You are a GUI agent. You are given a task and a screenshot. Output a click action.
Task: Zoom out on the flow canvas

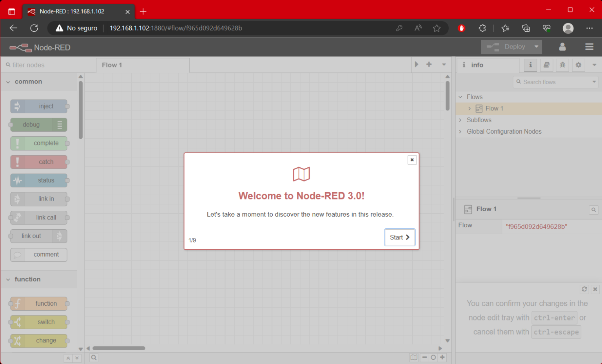[424, 357]
